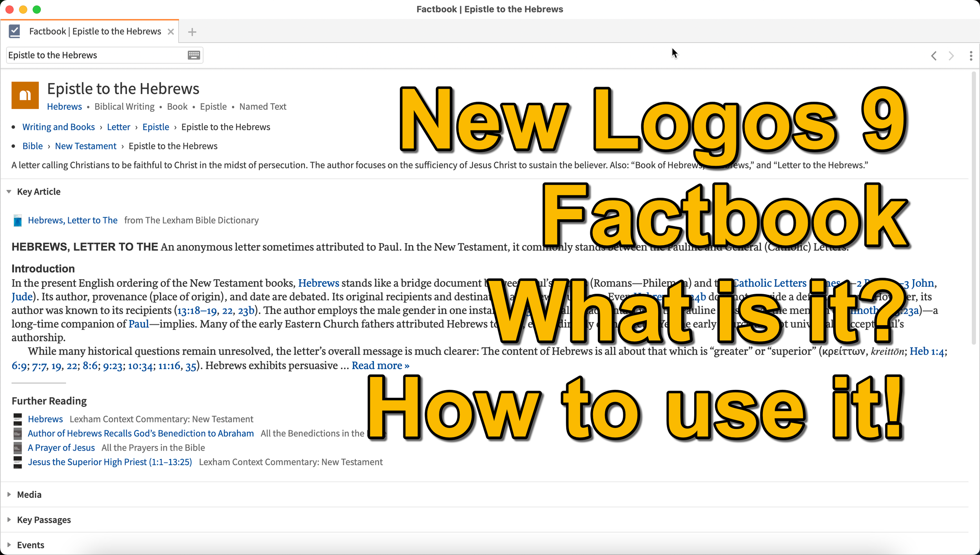Click the 9:23 verse reference
980x555 pixels.
113,366
